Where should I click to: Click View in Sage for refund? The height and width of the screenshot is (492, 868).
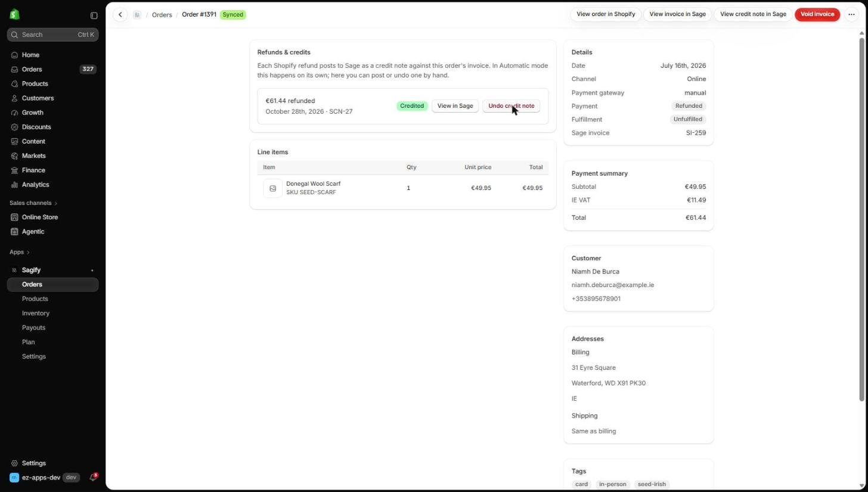click(x=455, y=106)
